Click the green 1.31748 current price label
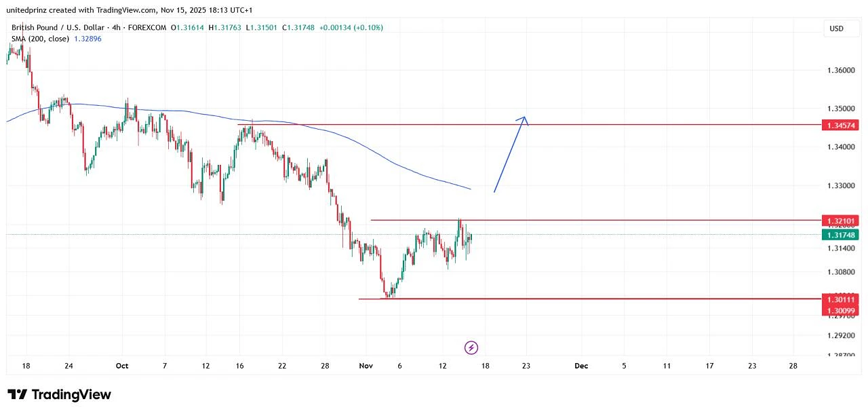The width and height of the screenshot is (868, 414). pyautogui.click(x=840, y=235)
